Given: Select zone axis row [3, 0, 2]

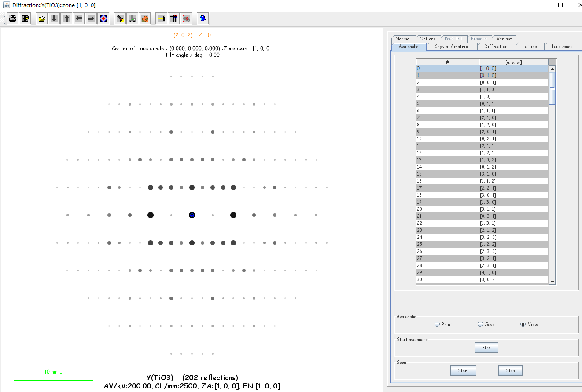Looking at the screenshot, I should click(x=483, y=279).
